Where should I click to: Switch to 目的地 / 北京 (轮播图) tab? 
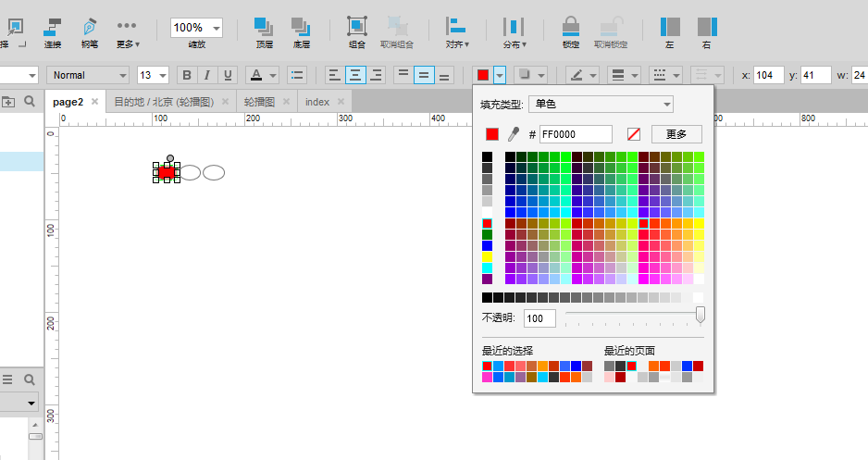coord(164,102)
